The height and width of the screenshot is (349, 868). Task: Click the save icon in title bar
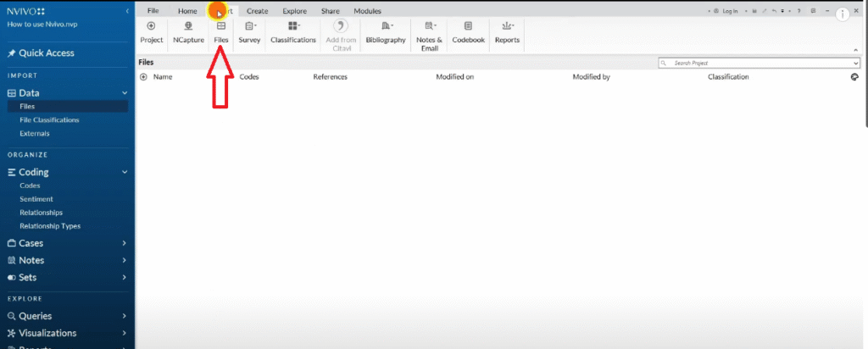754,11
